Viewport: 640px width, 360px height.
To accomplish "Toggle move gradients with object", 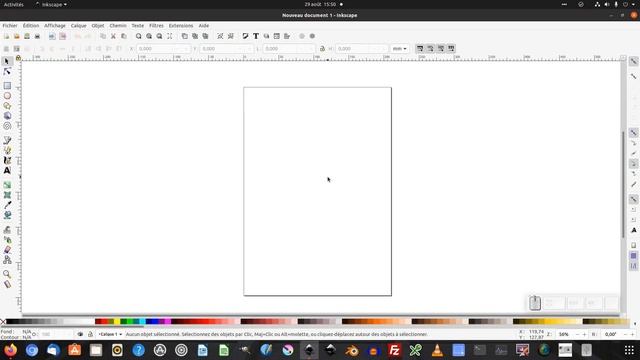I will [x=441, y=49].
